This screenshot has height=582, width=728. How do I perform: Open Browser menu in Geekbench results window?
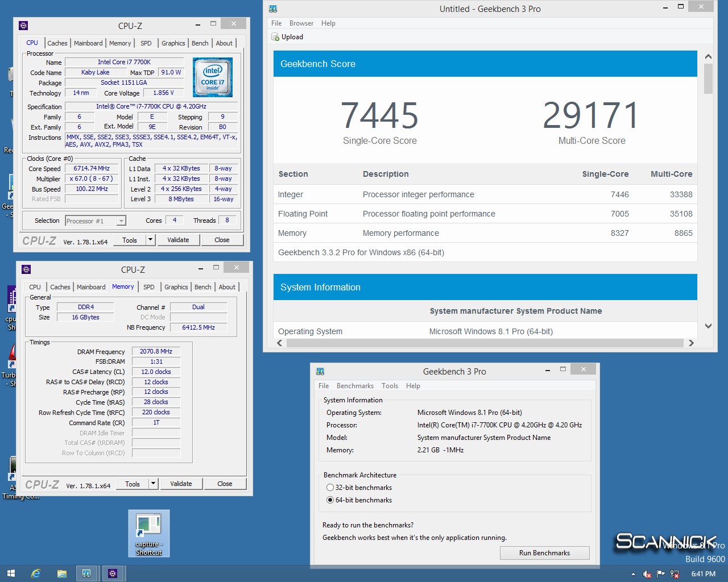point(301,23)
